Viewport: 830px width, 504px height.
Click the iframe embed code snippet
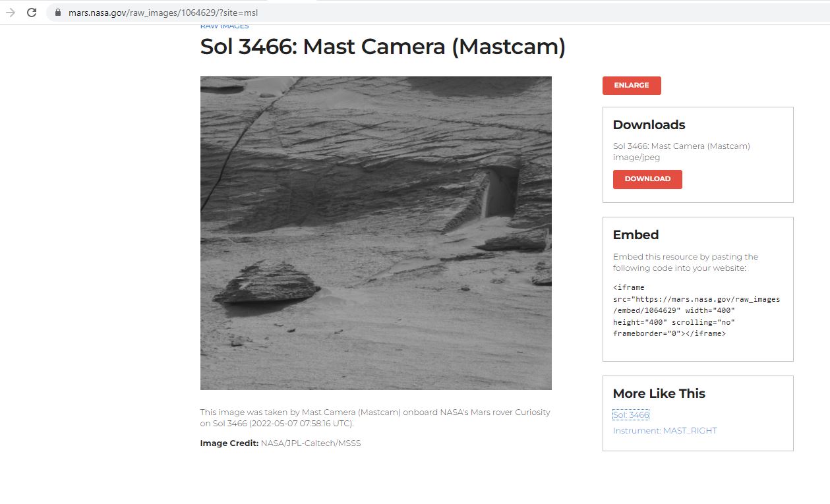coord(696,310)
